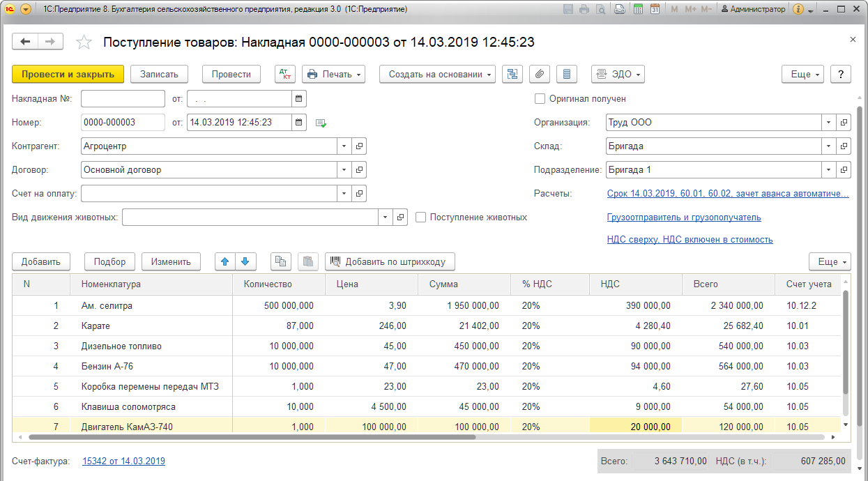868x481 pixels.
Task: Add document to favorites with star icon
Action: tap(84, 43)
